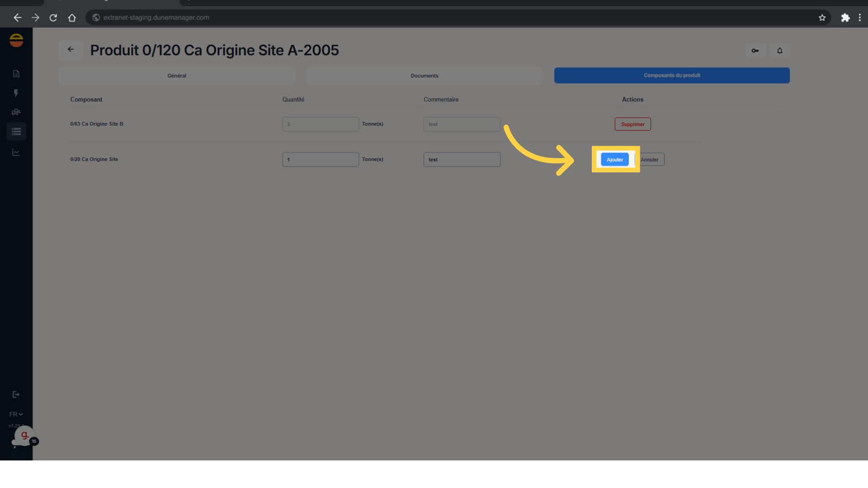868x488 pixels.
Task: Click the quantity field for 0/20 Ca Origine Site
Action: (x=320, y=160)
